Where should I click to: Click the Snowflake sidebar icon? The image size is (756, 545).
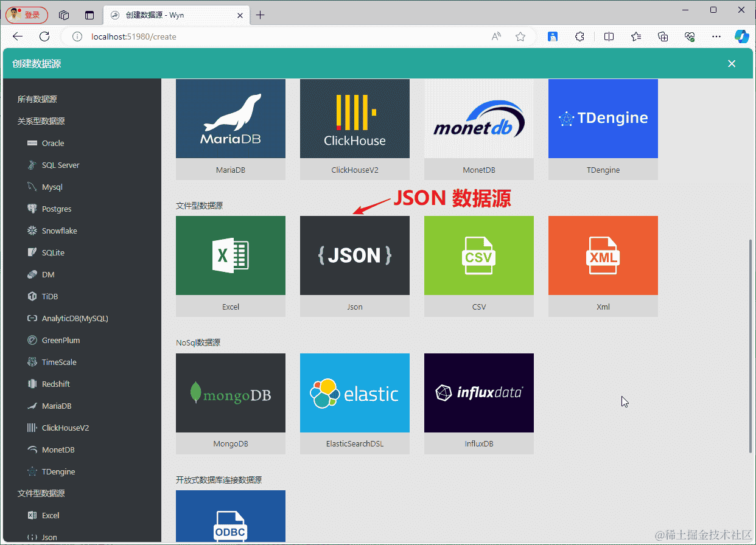point(32,231)
